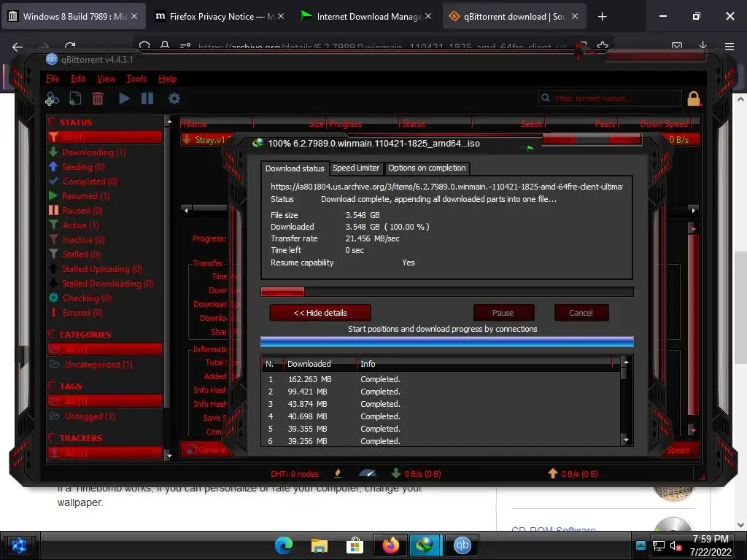
Task: Click the network tray icon
Action: coord(659,545)
